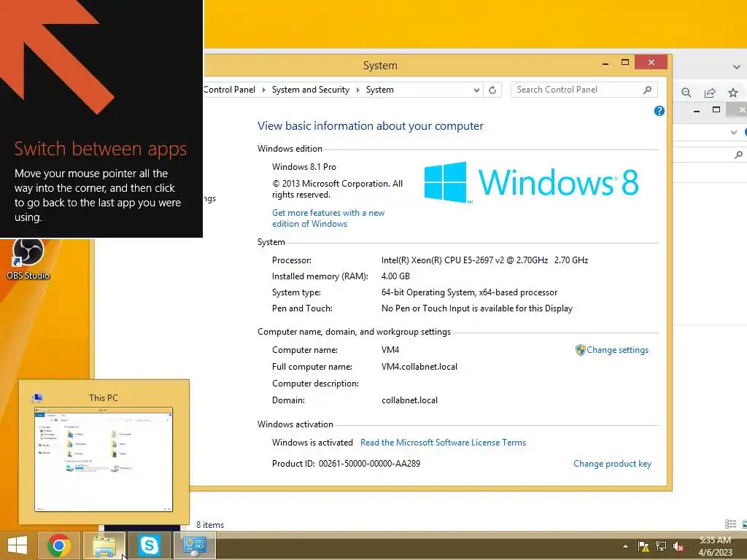Open the Action Center flag icon
Image resolution: width=747 pixels, height=560 pixels.
point(643,546)
